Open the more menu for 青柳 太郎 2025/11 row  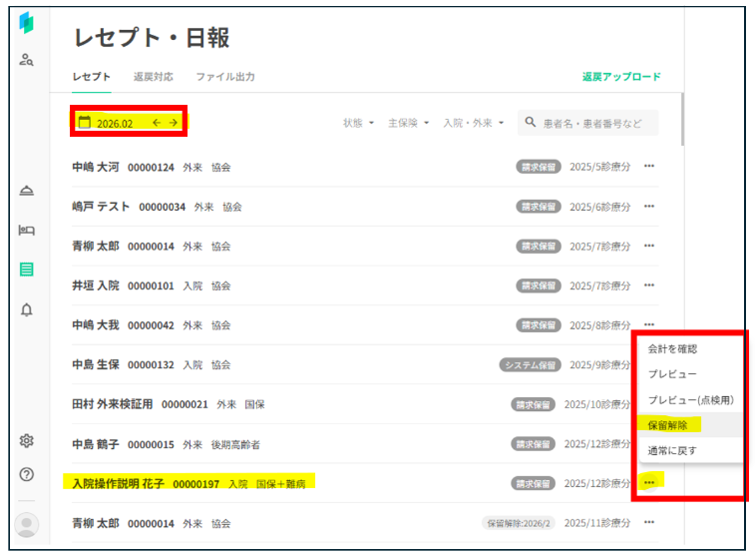click(x=649, y=522)
